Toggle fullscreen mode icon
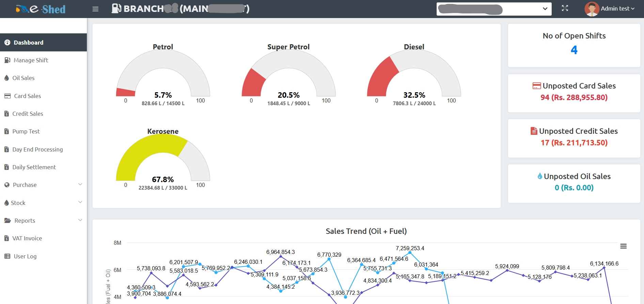The width and height of the screenshot is (644, 304). click(x=565, y=8)
